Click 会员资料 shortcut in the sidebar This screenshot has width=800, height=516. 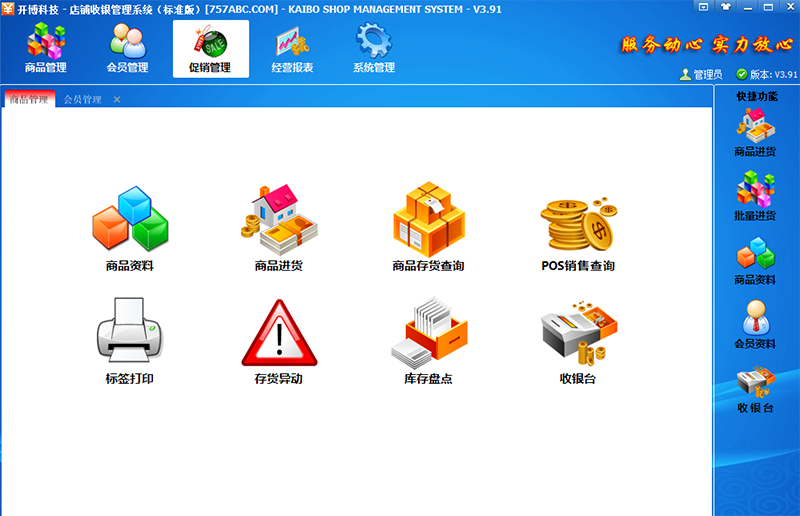pyautogui.click(x=755, y=325)
